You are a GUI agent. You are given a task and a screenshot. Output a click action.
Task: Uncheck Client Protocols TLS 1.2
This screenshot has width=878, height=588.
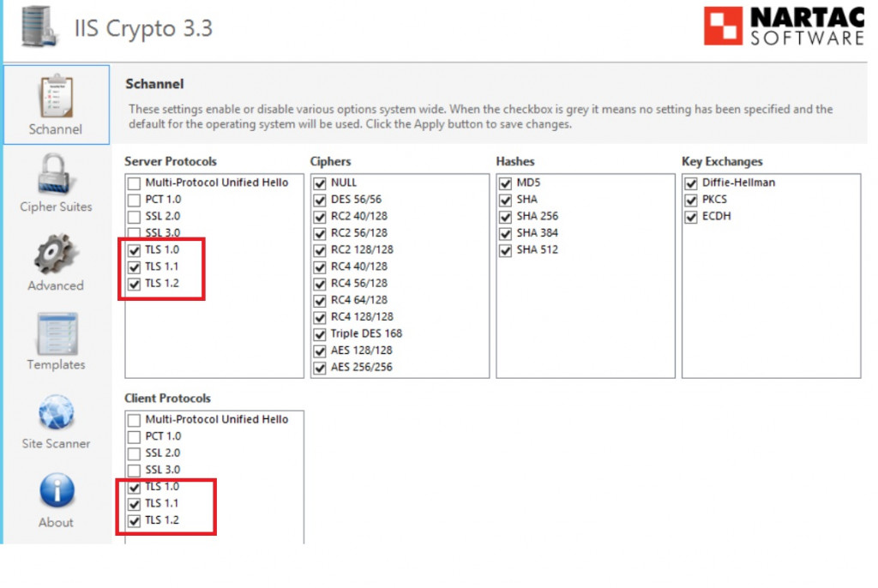(134, 521)
